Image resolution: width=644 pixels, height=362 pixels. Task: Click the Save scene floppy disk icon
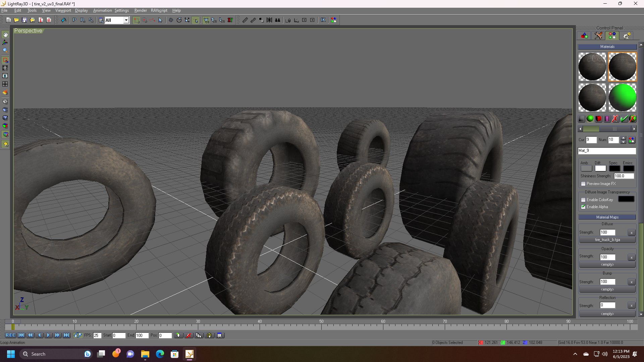pyautogui.click(x=24, y=20)
